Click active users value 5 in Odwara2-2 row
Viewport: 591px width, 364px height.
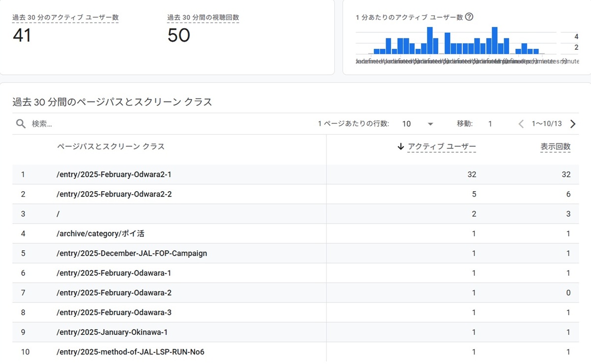pyautogui.click(x=474, y=194)
